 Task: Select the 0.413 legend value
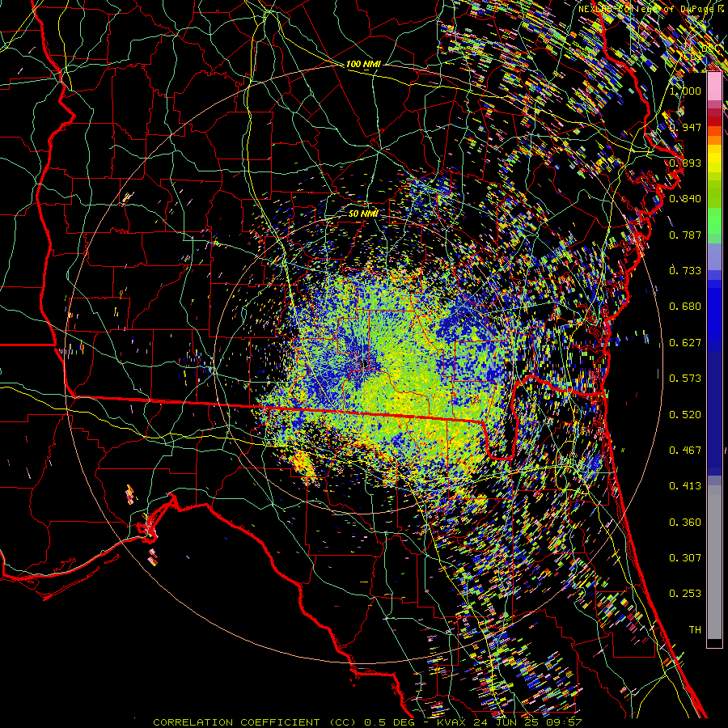click(x=685, y=486)
